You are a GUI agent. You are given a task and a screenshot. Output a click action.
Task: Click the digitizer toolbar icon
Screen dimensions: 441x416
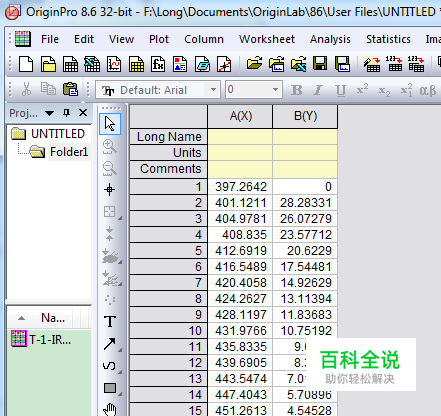(x=224, y=64)
